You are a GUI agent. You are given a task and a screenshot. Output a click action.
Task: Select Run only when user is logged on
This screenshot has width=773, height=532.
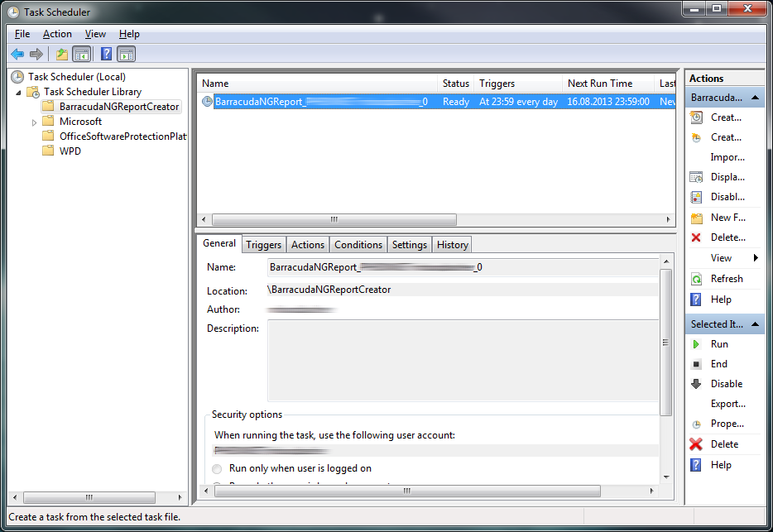pos(217,468)
